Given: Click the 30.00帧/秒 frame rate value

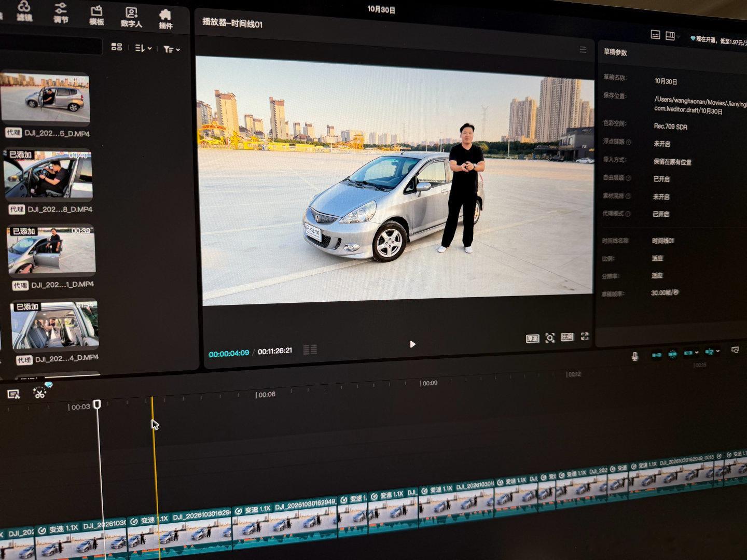Looking at the screenshot, I should (665, 293).
